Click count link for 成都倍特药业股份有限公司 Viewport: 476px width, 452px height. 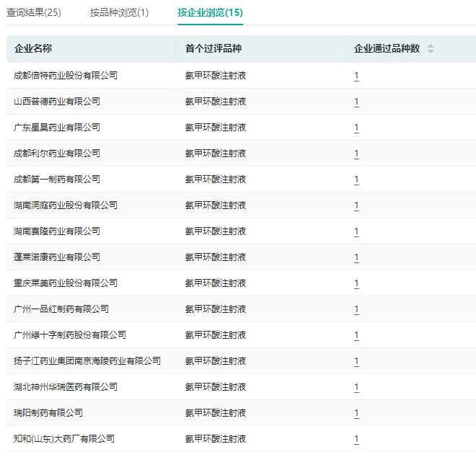(x=356, y=76)
